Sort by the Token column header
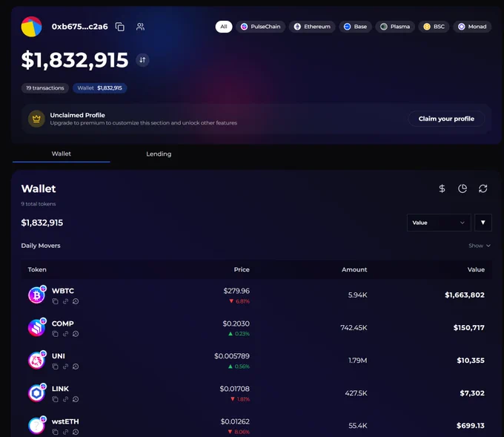Image resolution: width=504 pixels, height=437 pixels. click(37, 269)
